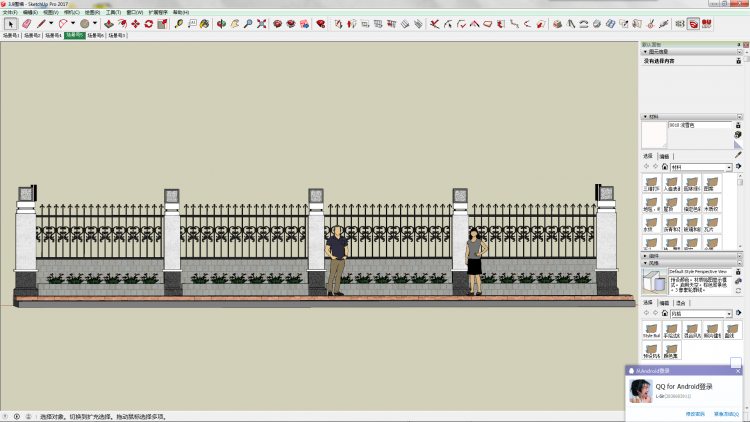The image size is (750, 422).
Task: Open the Extensions menu
Action: (x=158, y=12)
